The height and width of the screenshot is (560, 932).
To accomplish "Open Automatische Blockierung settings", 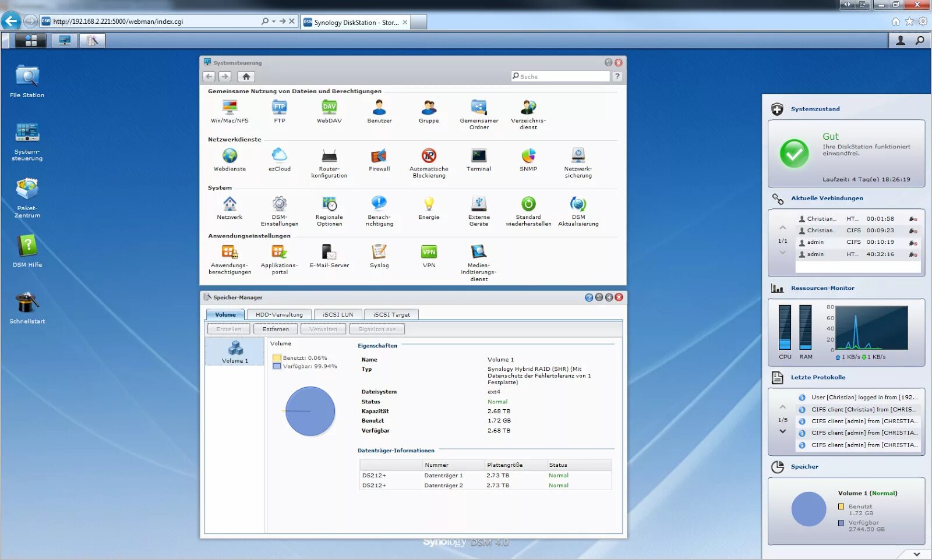I will click(x=429, y=163).
